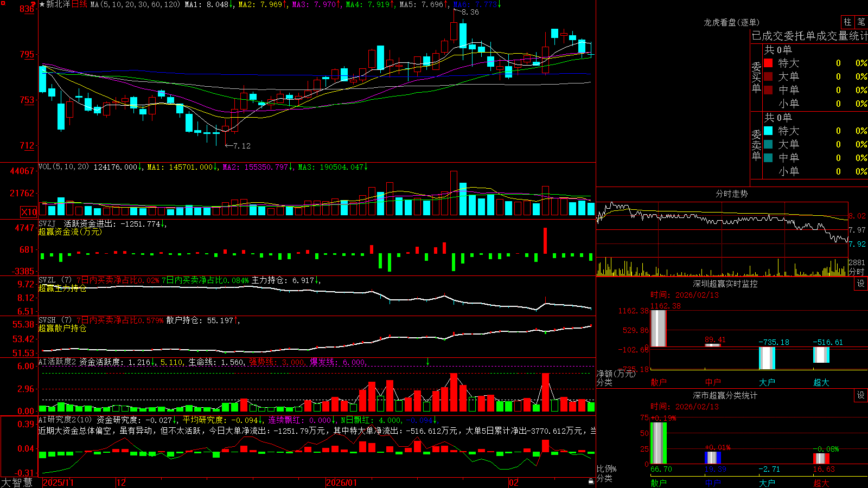Click the 12 month marker on timeline

(121, 483)
